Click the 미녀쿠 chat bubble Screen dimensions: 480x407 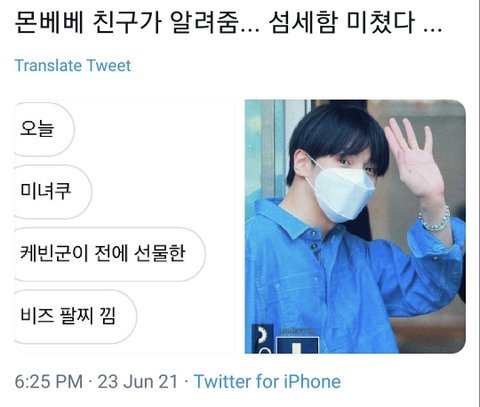click(x=53, y=192)
